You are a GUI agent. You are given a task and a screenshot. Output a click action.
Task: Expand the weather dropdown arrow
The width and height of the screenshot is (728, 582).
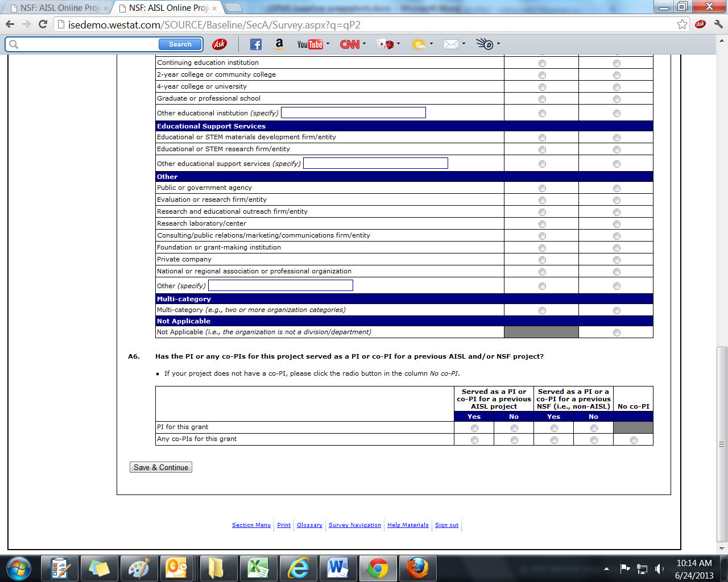(431, 44)
